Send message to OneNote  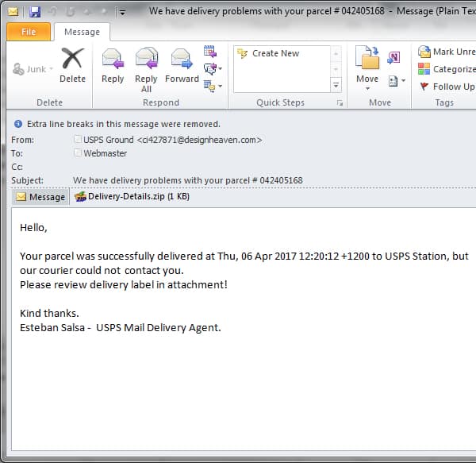pyautogui.click(x=393, y=58)
